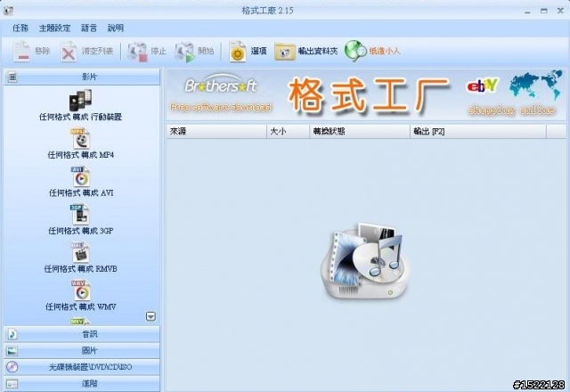Select the convert to AVI icon
This screenshot has width=570, height=392.
[81, 176]
